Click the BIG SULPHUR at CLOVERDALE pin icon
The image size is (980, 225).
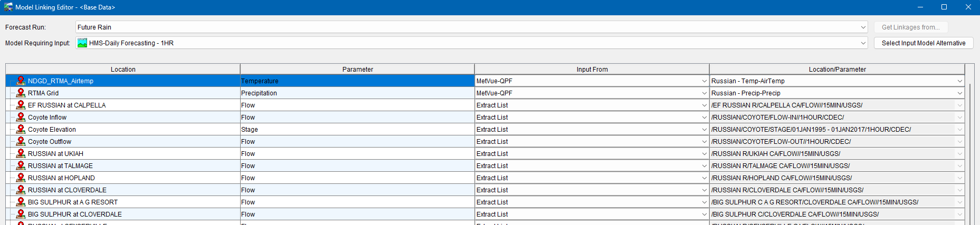(21, 214)
